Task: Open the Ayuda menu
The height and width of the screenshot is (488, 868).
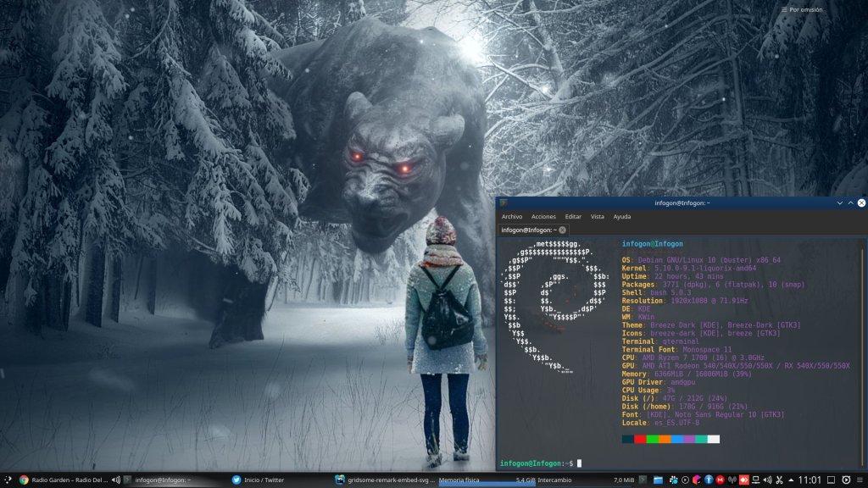Action: coord(622,217)
